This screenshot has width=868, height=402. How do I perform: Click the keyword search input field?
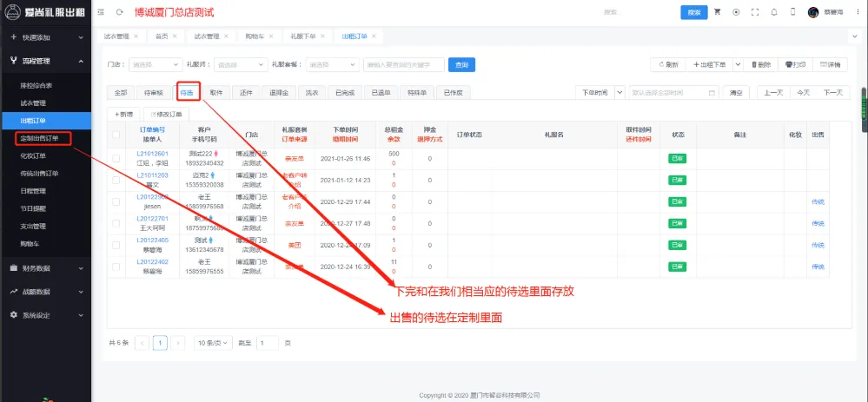point(403,65)
